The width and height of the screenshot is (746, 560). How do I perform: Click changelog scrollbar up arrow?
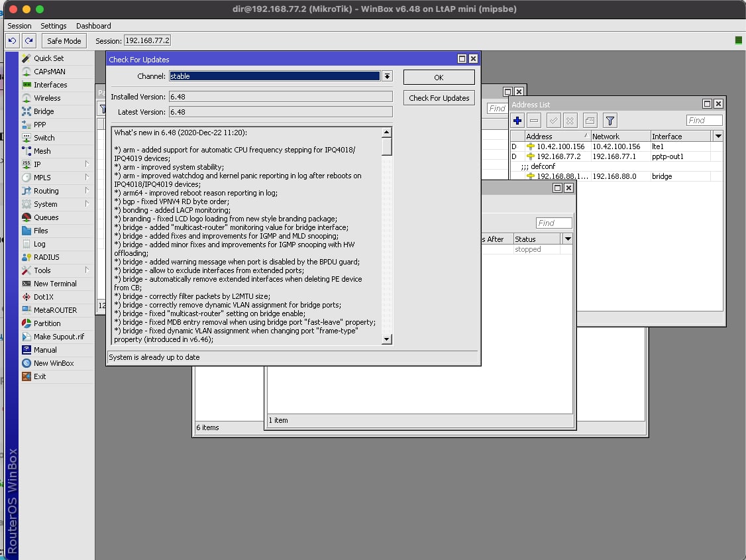pos(387,133)
